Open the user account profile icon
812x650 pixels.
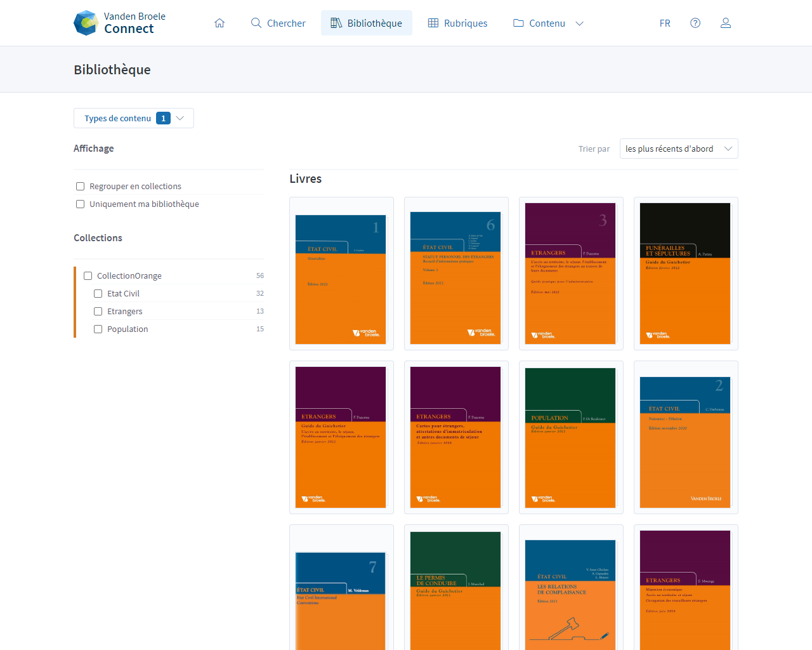[726, 23]
